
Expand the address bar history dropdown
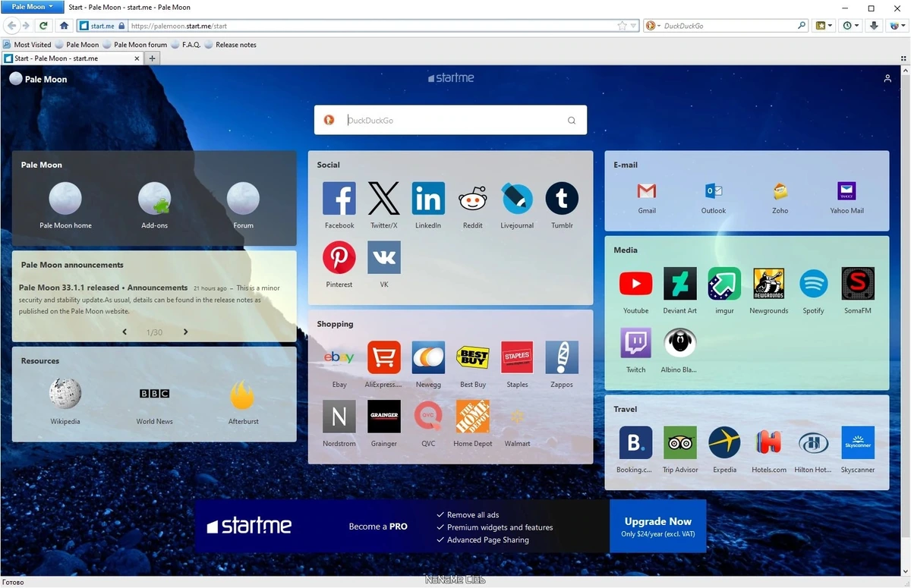click(634, 26)
